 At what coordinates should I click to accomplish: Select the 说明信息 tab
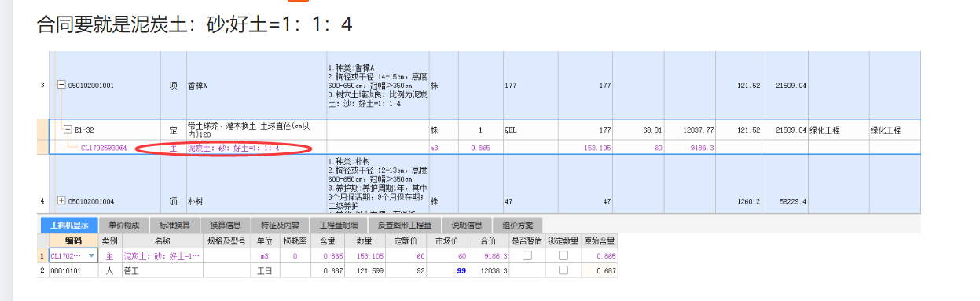(467, 226)
